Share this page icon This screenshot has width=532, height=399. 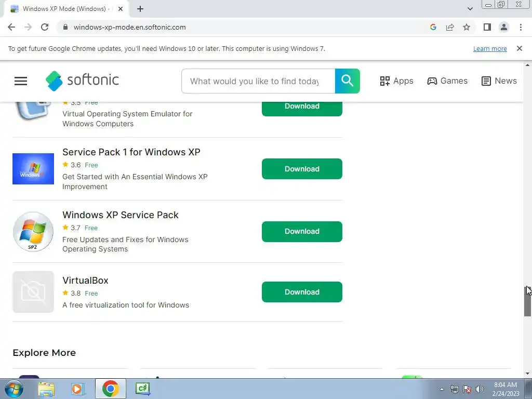(x=450, y=27)
